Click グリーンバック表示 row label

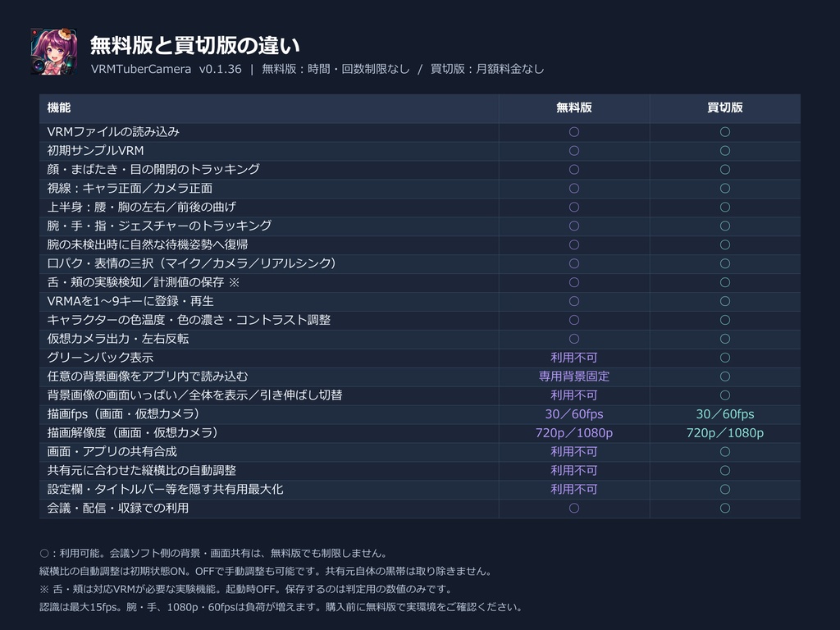coord(100,358)
